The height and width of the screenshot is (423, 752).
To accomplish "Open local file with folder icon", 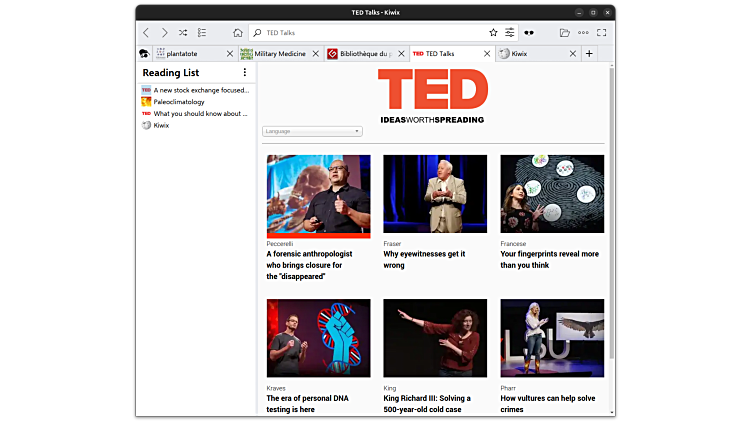I will pyautogui.click(x=565, y=32).
